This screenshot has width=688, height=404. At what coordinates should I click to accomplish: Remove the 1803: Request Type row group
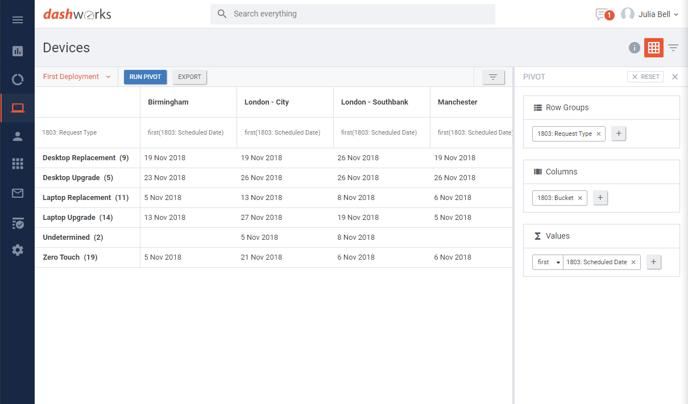pos(598,134)
